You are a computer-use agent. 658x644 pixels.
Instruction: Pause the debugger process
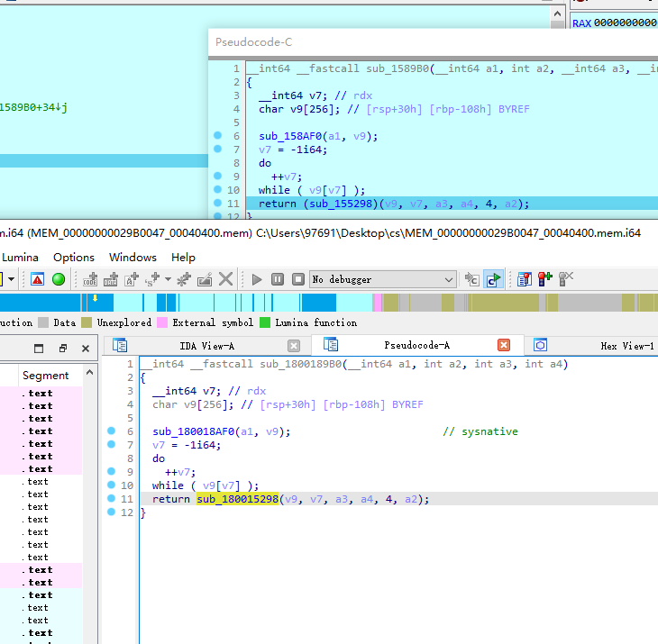278,279
